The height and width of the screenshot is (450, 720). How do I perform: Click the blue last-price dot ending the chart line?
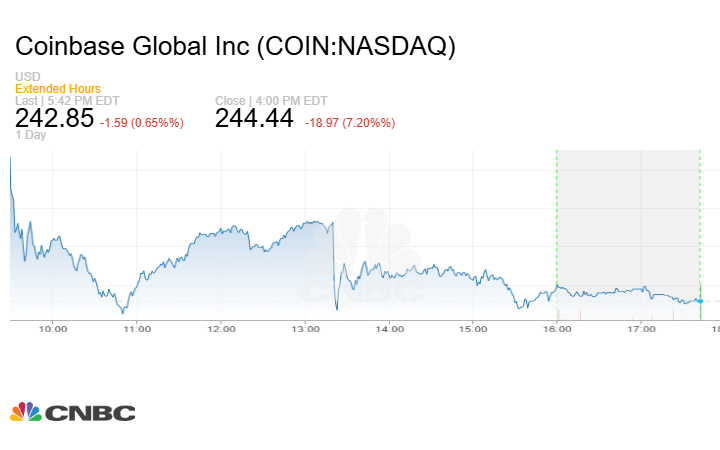(x=699, y=300)
